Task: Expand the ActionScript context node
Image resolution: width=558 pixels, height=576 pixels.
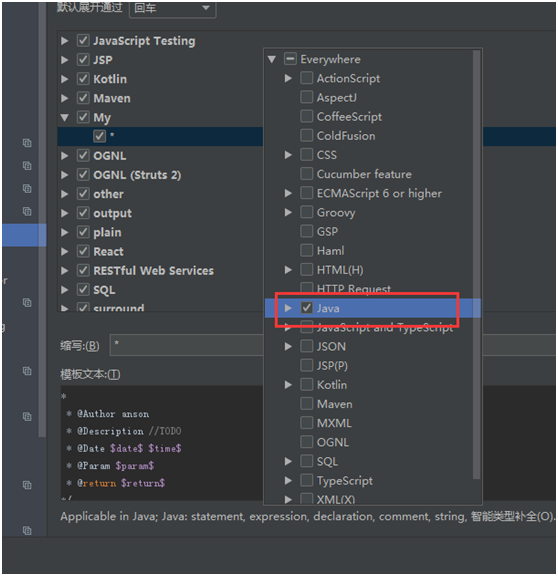Action: [x=288, y=78]
